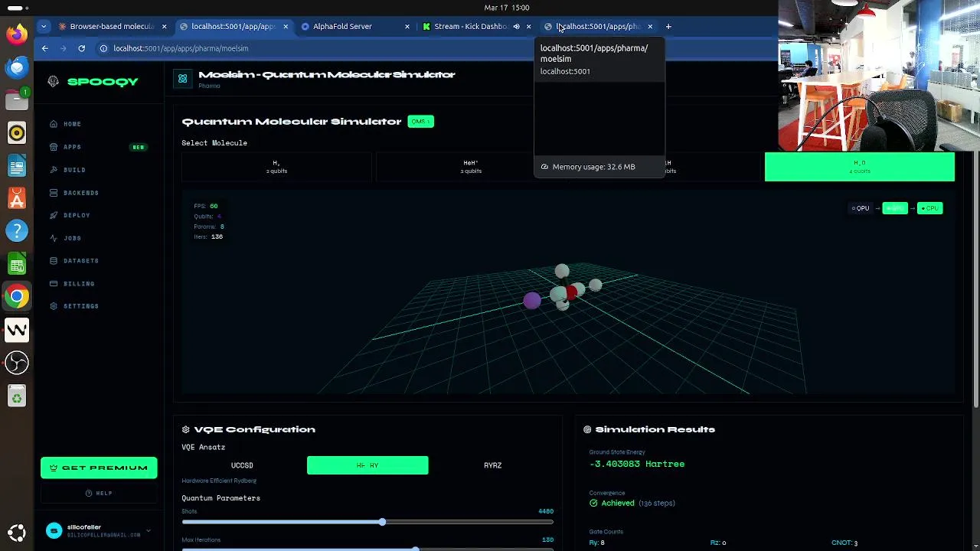Viewport: 980px width, 551px height.
Task: Open the Help question-mark dock icon
Action: (16, 231)
